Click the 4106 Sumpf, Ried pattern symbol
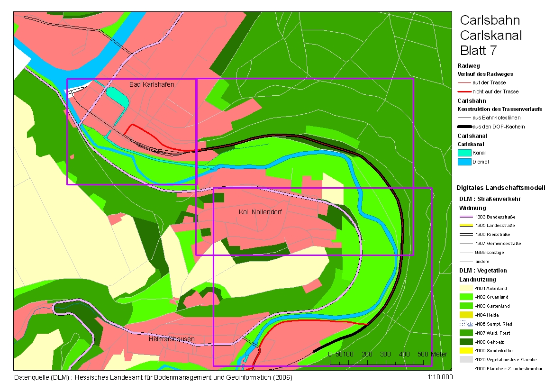This screenshot has height=392, width=554. point(466,324)
